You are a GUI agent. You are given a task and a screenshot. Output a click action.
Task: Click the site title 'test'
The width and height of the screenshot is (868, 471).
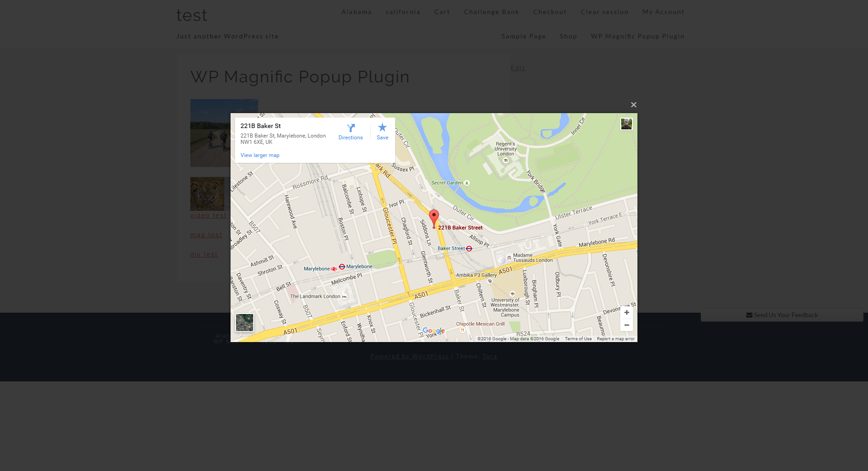tap(192, 15)
